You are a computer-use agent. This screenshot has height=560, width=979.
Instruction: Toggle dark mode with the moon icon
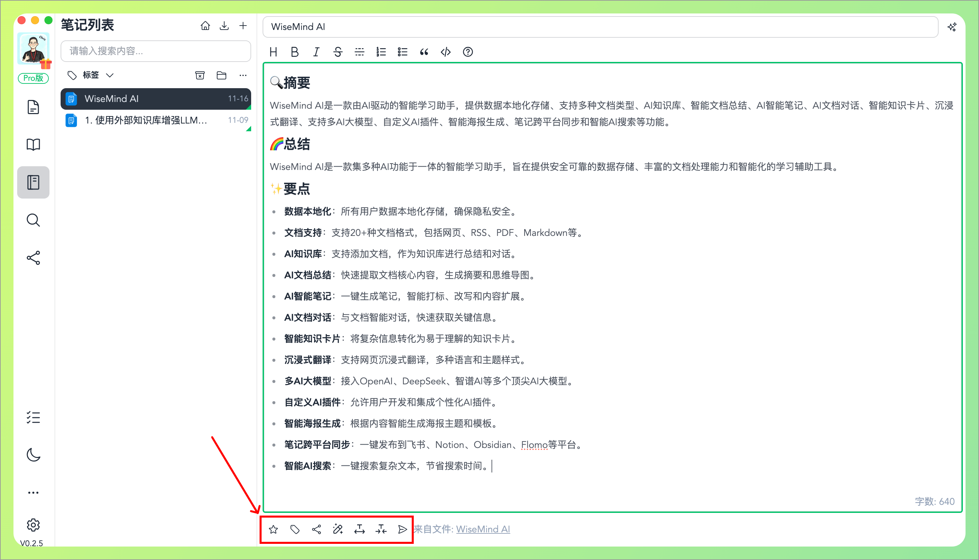pos(33,455)
